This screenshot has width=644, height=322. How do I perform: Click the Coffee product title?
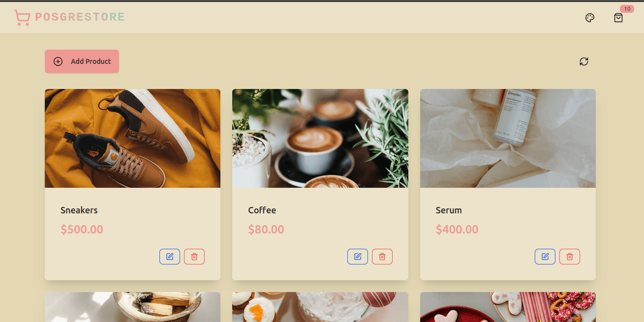[x=262, y=210]
